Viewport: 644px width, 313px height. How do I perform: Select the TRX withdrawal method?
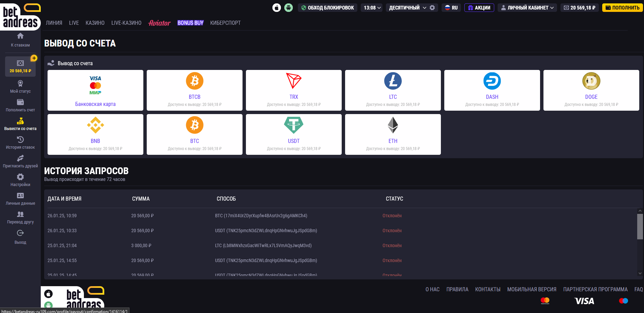294,90
